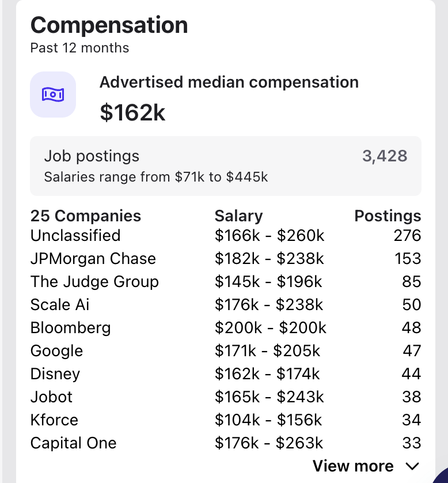The height and width of the screenshot is (483, 448).
Task: Select the JPMorgan Chase company row
Action: coord(93,259)
